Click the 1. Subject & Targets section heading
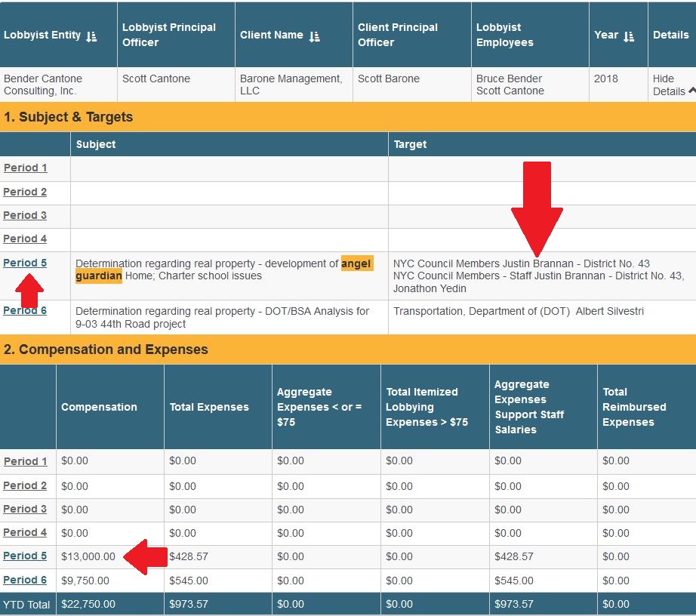The image size is (696, 616). coord(69,117)
